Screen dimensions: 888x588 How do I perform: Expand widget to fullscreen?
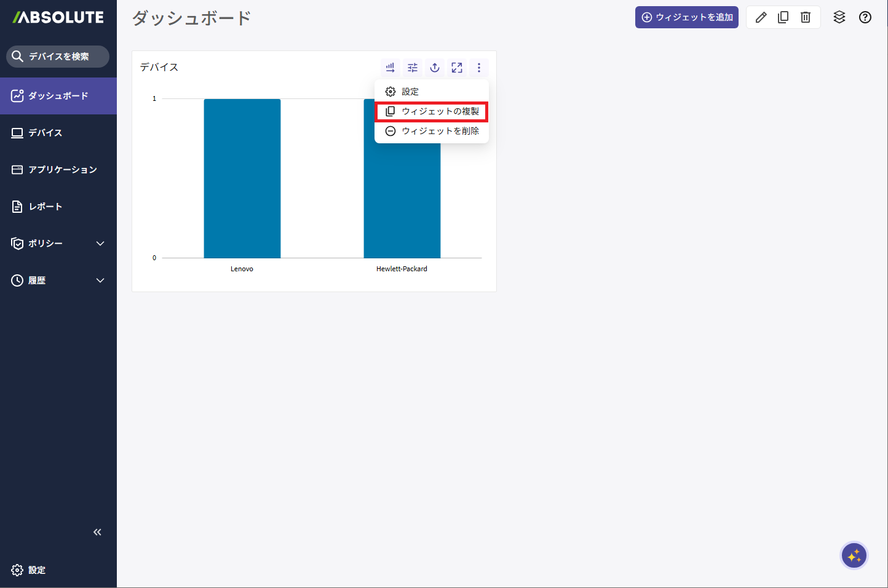pyautogui.click(x=457, y=68)
